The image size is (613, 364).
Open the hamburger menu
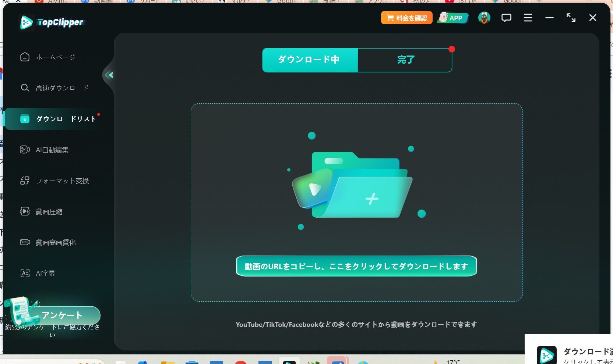coord(528,18)
